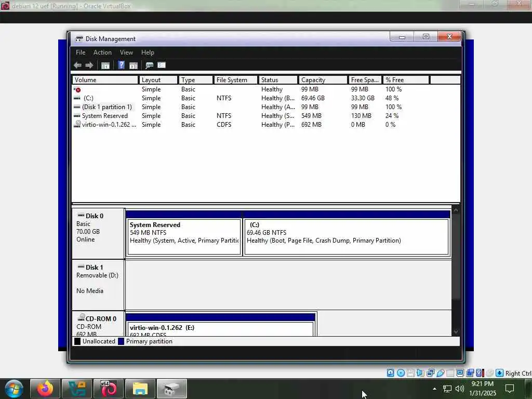Open the Windows Start orb
The image size is (532, 399).
coord(14,389)
